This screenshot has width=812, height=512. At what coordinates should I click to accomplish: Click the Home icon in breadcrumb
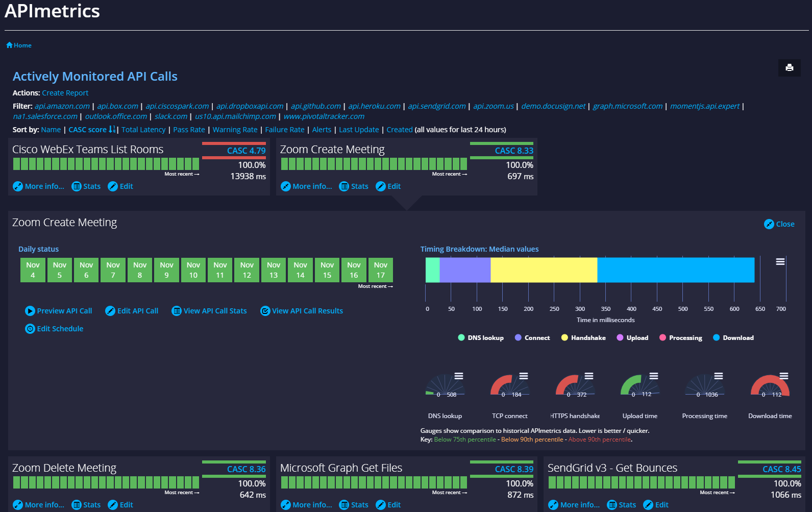tap(9, 45)
